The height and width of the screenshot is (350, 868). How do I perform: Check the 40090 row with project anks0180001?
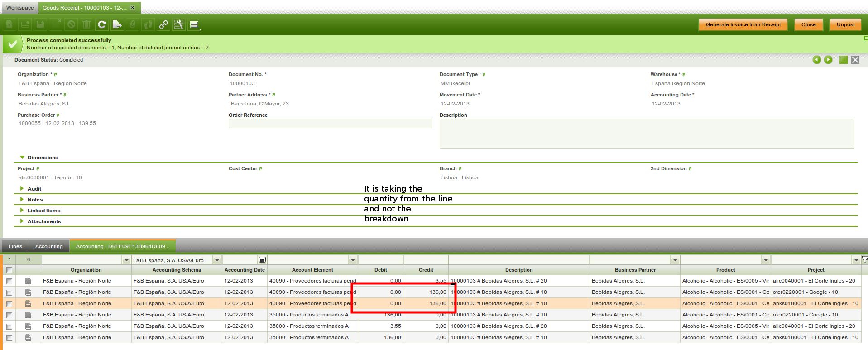(9, 304)
